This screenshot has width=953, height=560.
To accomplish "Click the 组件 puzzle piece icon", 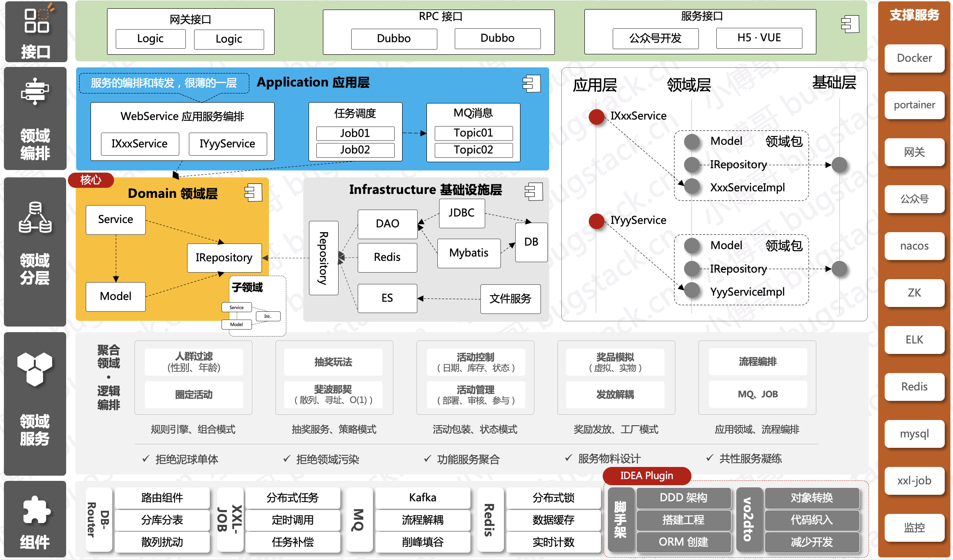I will click(x=36, y=510).
